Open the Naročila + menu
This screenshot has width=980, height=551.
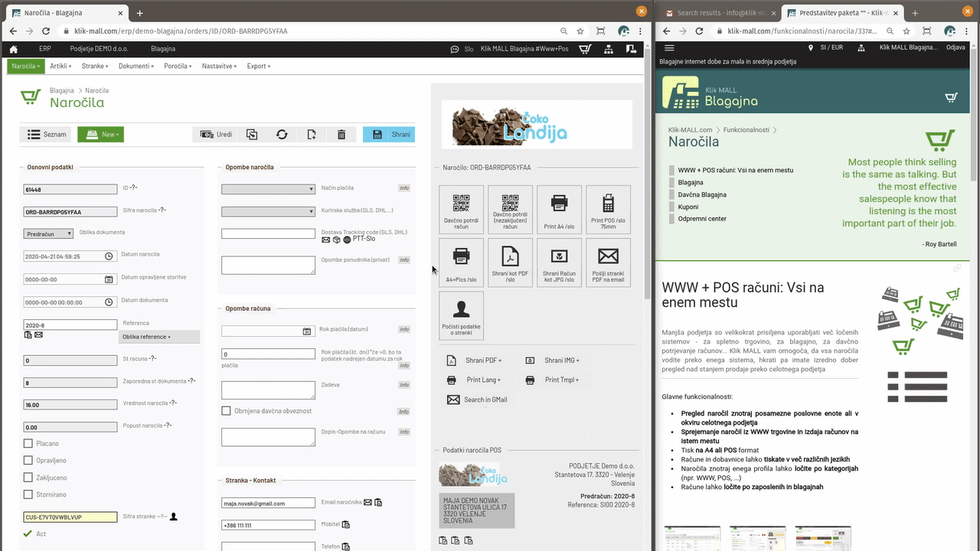pyautogui.click(x=26, y=66)
